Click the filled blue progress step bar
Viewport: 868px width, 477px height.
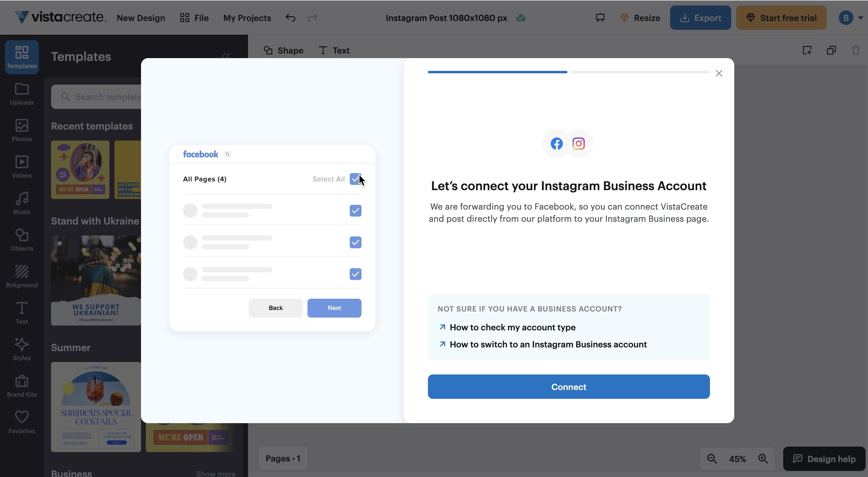tap(497, 72)
